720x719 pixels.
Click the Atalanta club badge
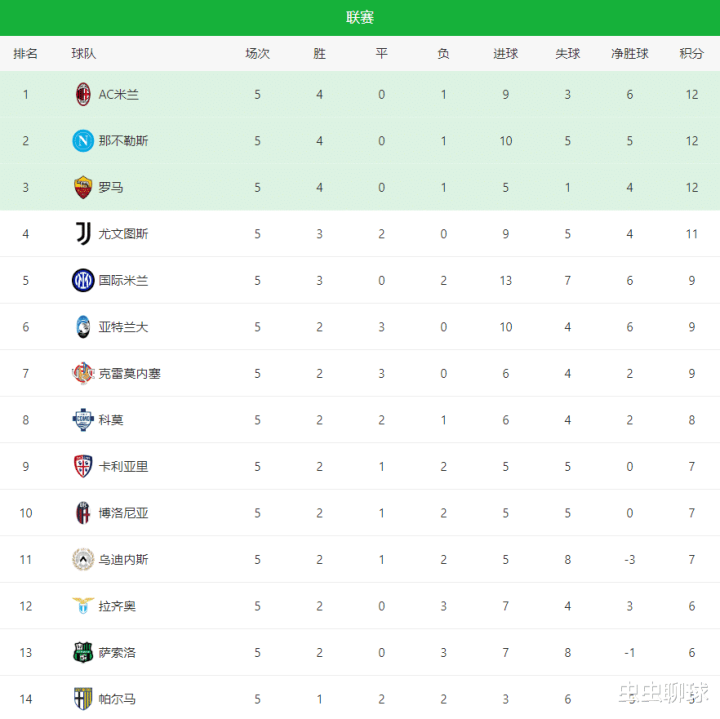tap(83, 327)
